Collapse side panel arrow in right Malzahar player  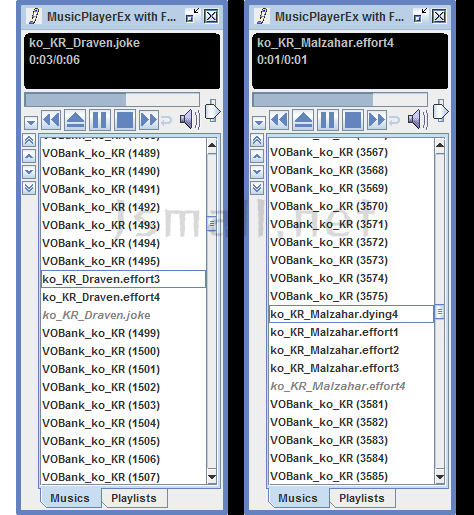[440, 111]
